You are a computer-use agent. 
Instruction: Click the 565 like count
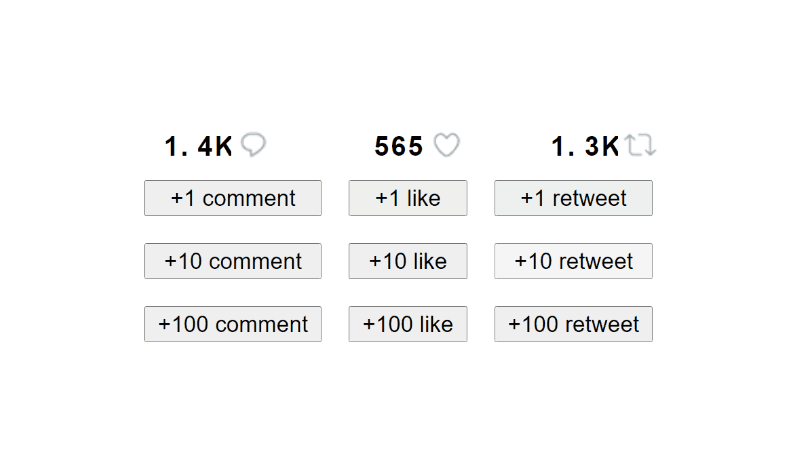point(399,147)
